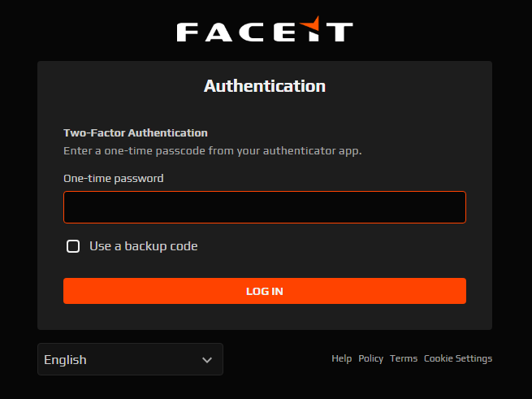Viewport: 532px width, 399px height.
Task: Open the Help link in the footer
Action: point(342,358)
